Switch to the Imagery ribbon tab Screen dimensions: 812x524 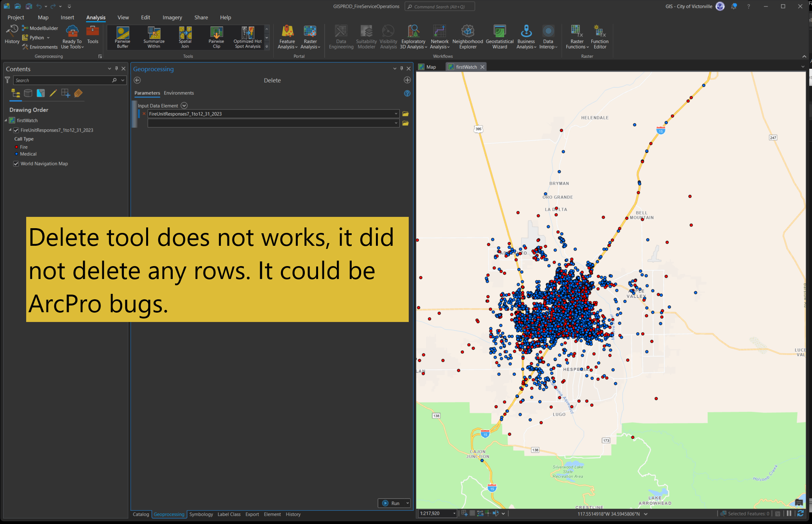click(x=172, y=18)
